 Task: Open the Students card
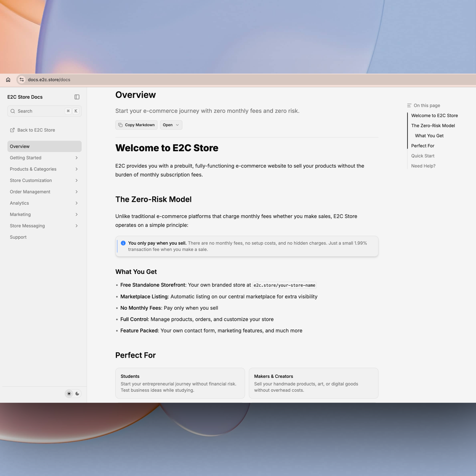click(x=180, y=383)
